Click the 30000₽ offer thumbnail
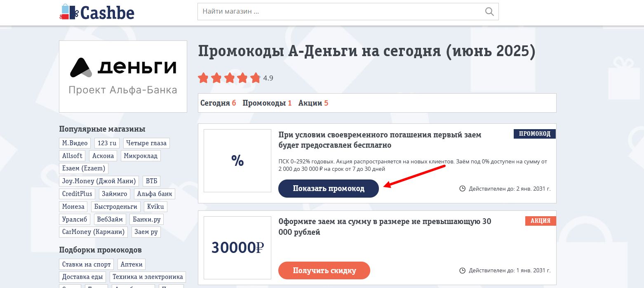 237,248
